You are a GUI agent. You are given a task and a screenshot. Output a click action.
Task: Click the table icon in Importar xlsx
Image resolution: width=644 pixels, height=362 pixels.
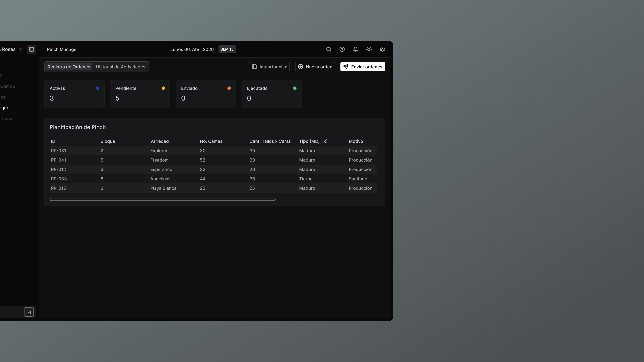[x=254, y=67]
